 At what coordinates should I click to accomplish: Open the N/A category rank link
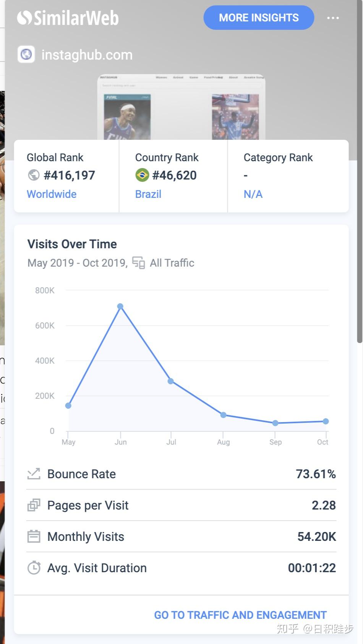[x=253, y=194]
